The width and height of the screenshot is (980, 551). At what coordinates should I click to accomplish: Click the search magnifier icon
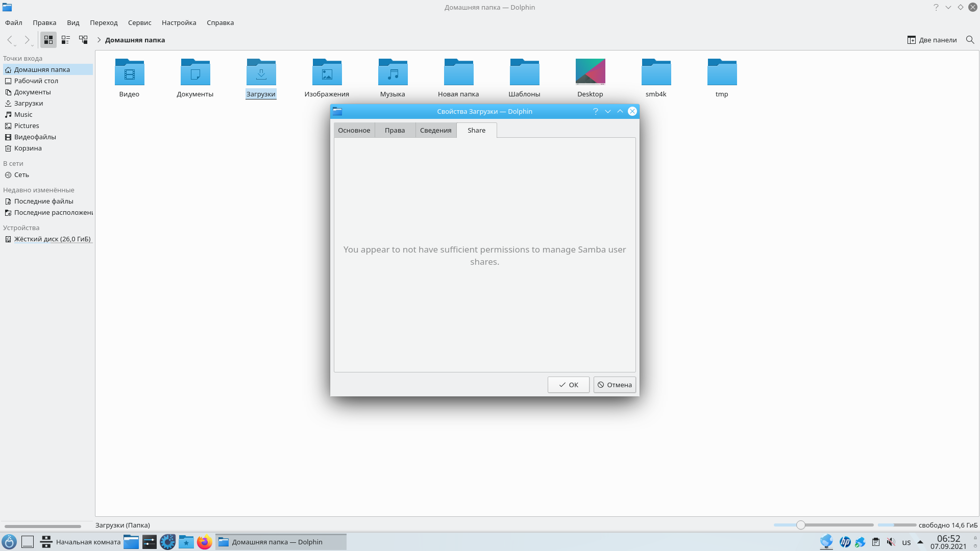[970, 40]
